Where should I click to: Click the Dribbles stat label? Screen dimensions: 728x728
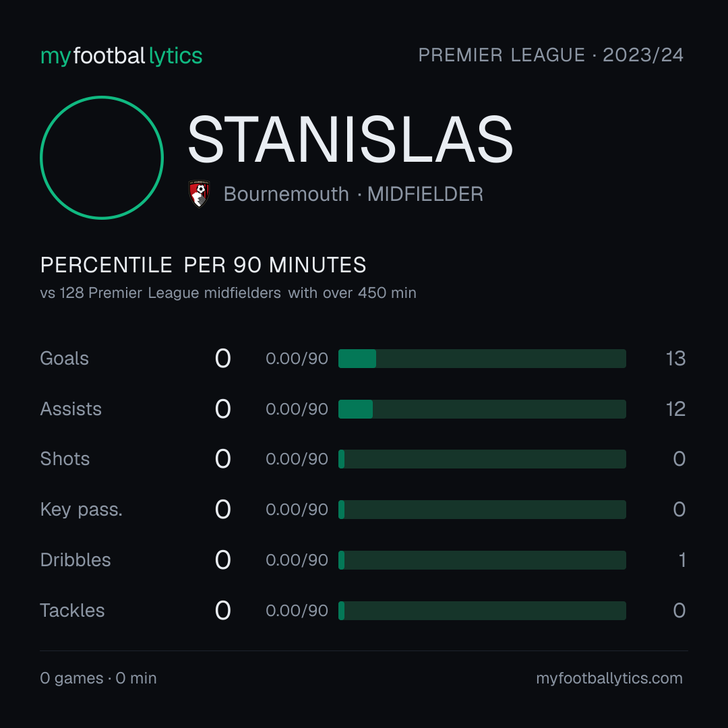click(75, 560)
